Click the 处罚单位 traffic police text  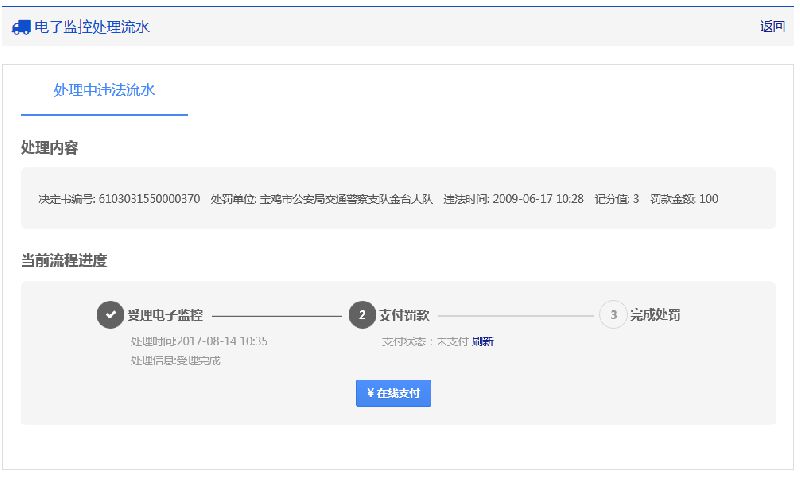point(321,199)
